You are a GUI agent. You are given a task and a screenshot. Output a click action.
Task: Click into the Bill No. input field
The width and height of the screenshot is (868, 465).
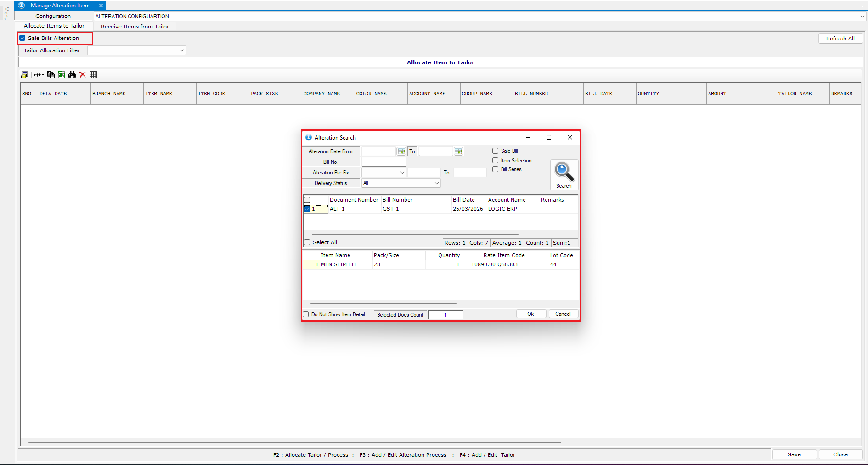(x=383, y=162)
